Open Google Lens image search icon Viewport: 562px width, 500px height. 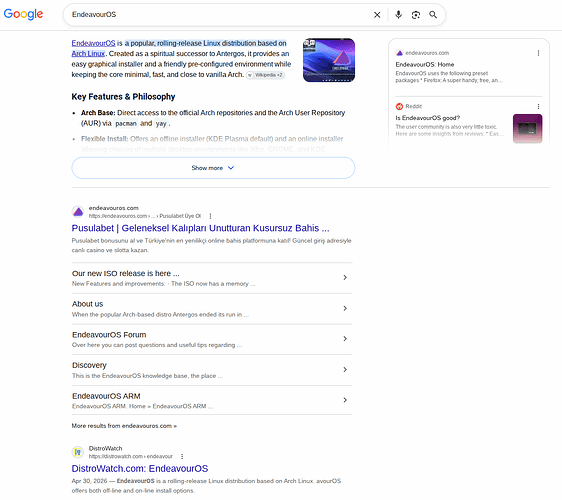[416, 15]
